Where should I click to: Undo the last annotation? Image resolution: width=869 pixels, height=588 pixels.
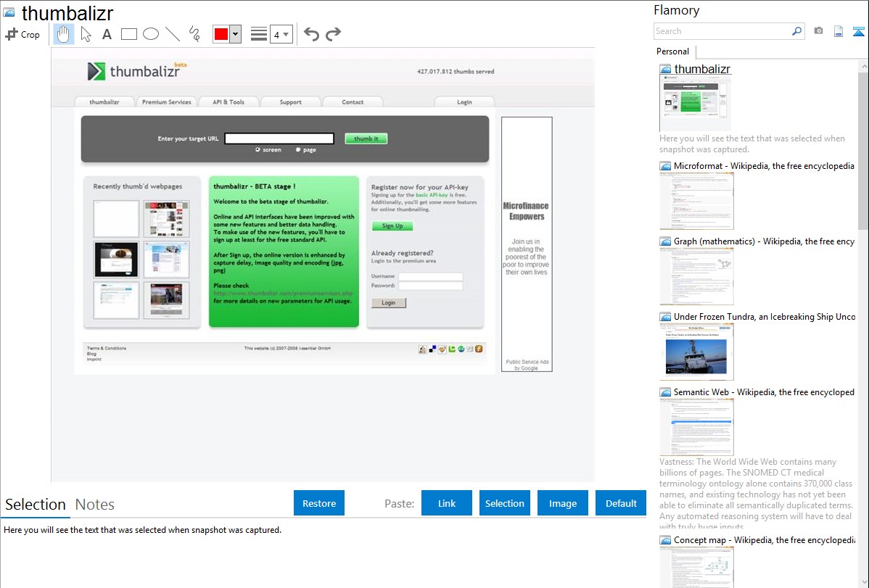[311, 34]
